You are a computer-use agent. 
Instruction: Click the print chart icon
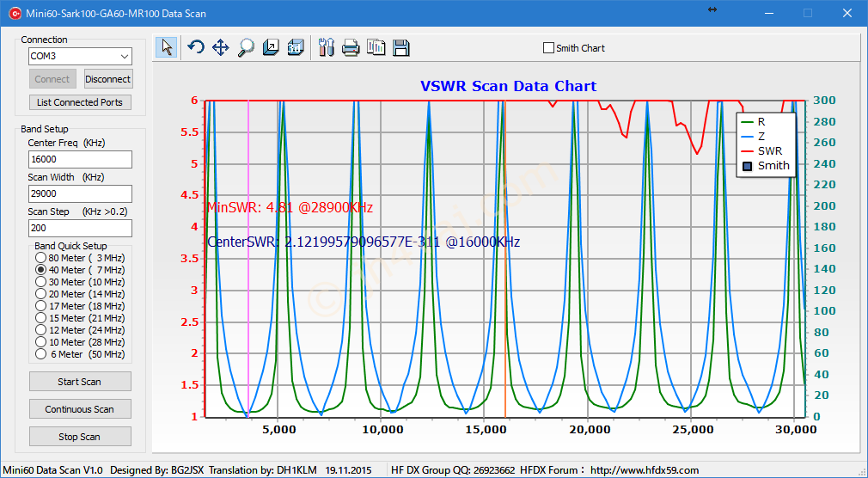coord(351,47)
